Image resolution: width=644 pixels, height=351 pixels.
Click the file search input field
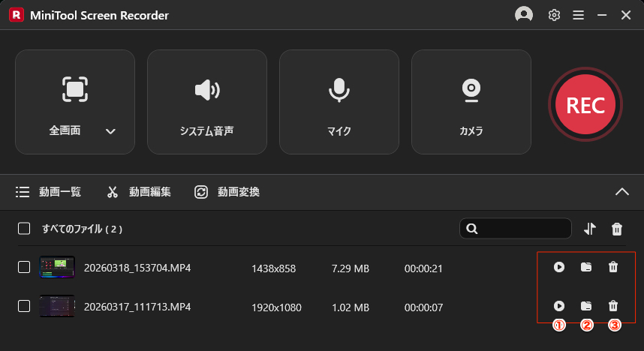(522, 229)
